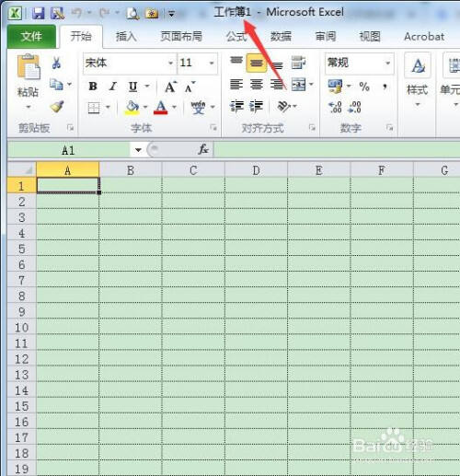Click the Copy icon

click(56, 84)
